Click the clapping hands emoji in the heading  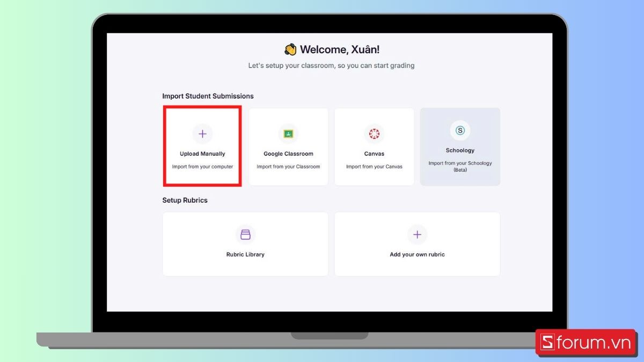coord(290,49)
